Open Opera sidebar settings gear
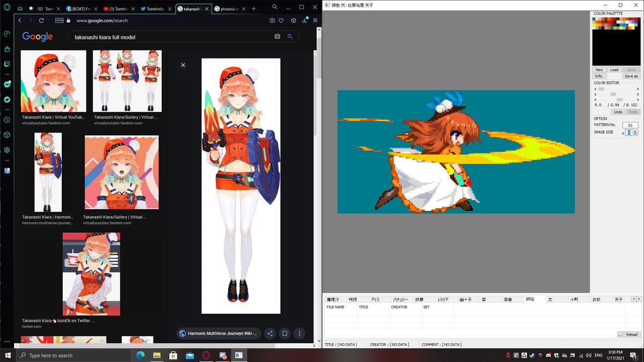Screen dimensions: 644x362 [7, 150]
